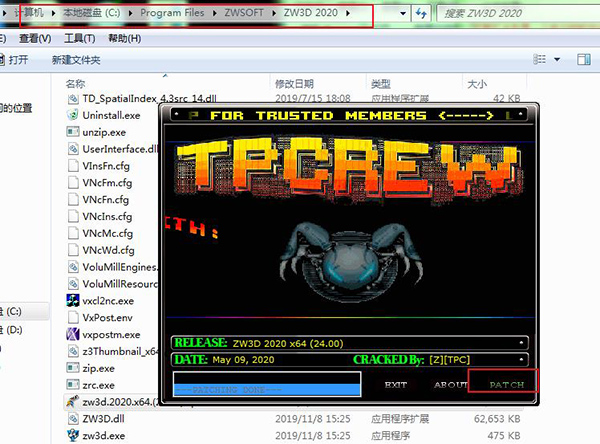This screenshot has width=600, height=444.
Task: Select the (D:) drive in the navigation pane
Action: tap(11, 330)
